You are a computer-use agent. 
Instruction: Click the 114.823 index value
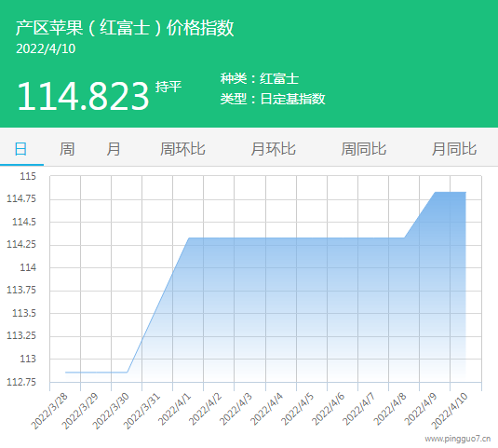[x=83, y=96]
